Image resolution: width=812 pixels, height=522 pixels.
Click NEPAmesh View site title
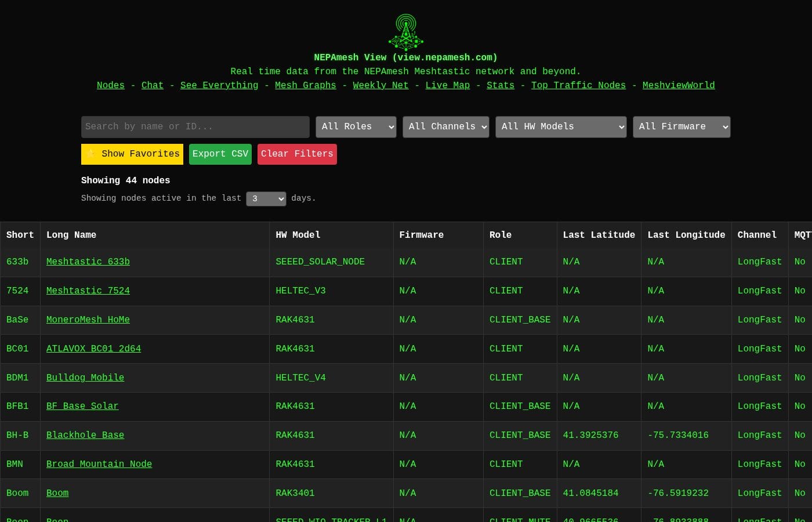click(405, 57)
